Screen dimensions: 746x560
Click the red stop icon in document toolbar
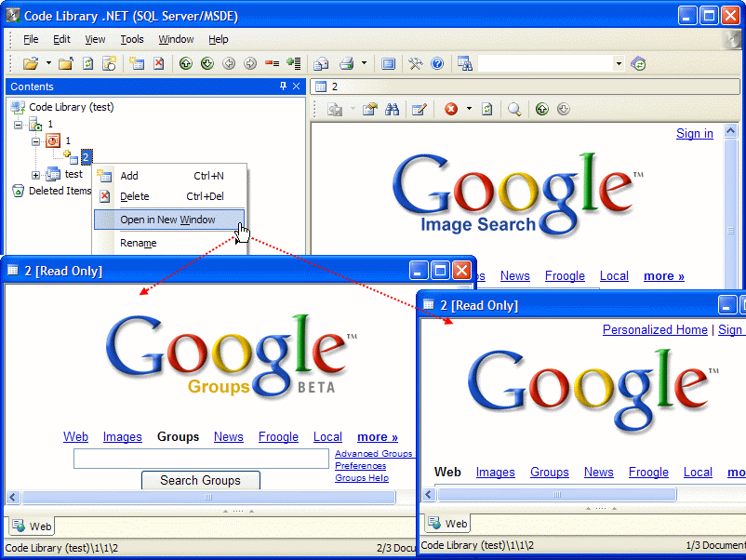click(x=451, y=110)
